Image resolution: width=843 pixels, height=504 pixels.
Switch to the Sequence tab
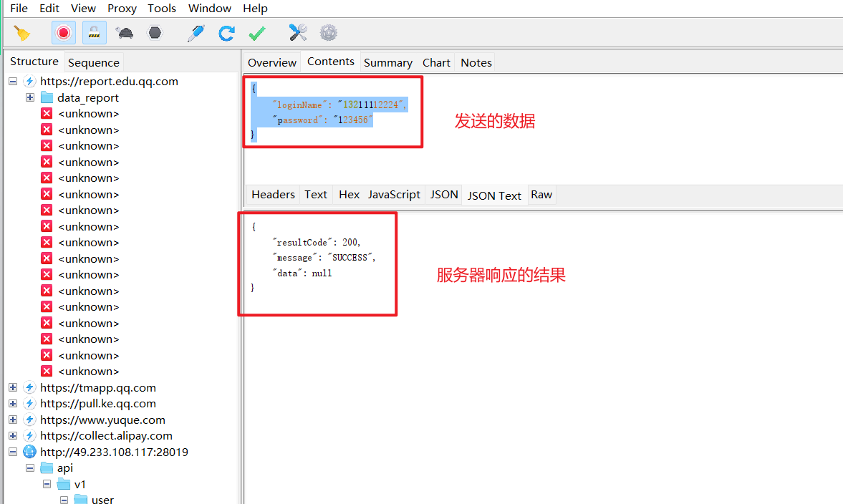[94, 63]
